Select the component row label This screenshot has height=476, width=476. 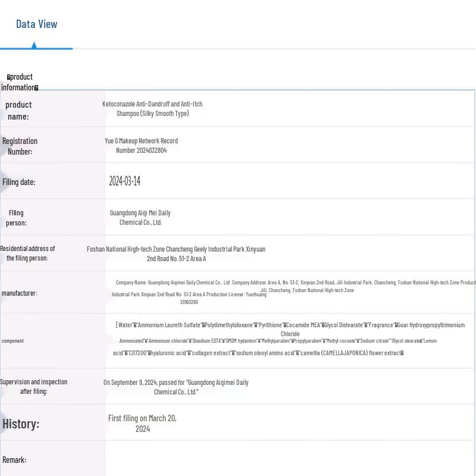click(x=13, y=341)
